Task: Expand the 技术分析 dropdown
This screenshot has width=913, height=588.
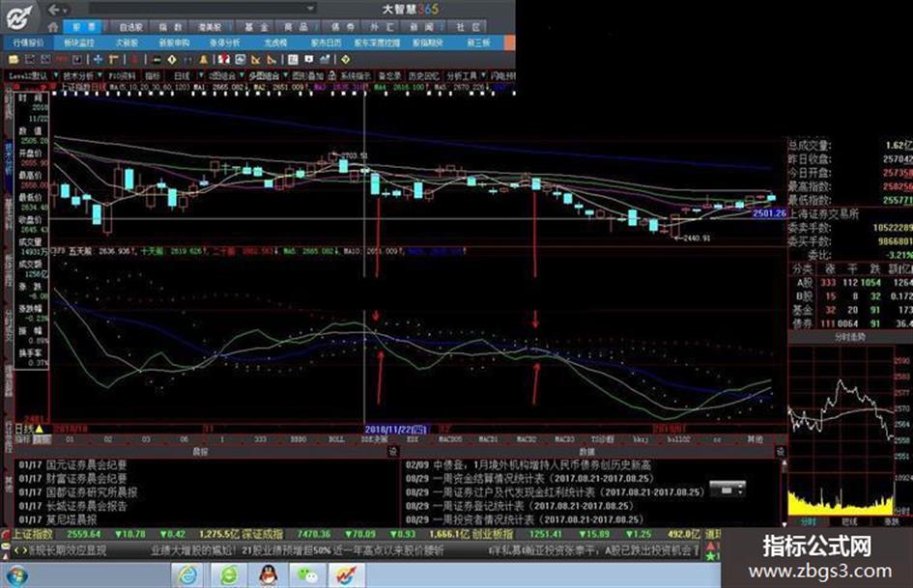Action: point(100,75)
